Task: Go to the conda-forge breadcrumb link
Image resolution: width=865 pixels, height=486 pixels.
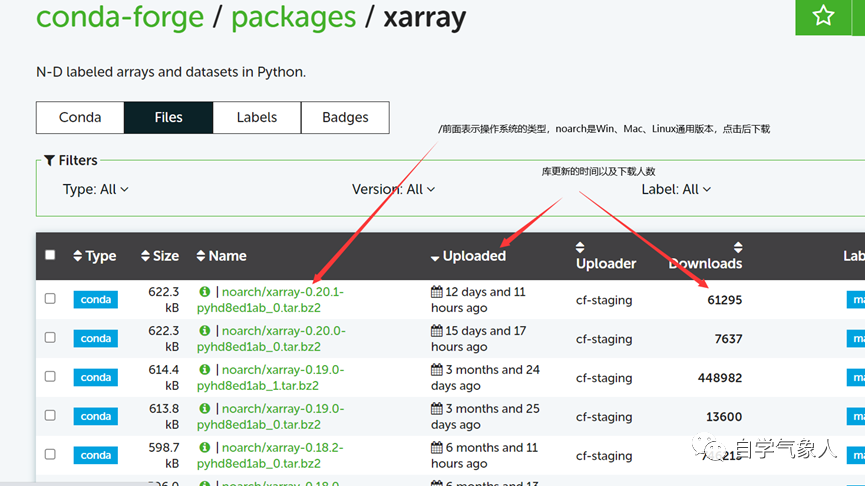Action: point(120,17)
